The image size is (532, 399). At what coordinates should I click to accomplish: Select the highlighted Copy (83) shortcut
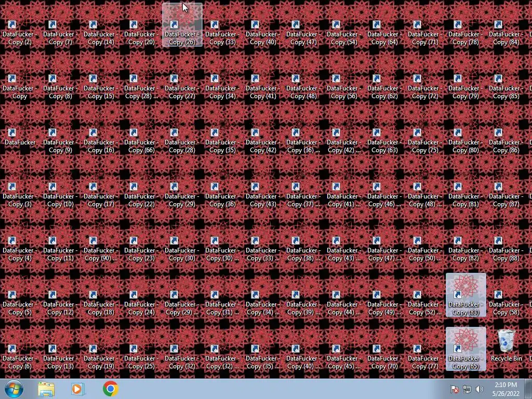tap(466, 295)
